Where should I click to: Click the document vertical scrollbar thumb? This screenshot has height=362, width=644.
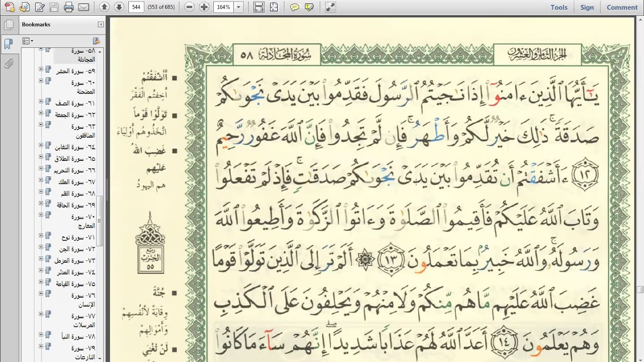coord(640,290)
